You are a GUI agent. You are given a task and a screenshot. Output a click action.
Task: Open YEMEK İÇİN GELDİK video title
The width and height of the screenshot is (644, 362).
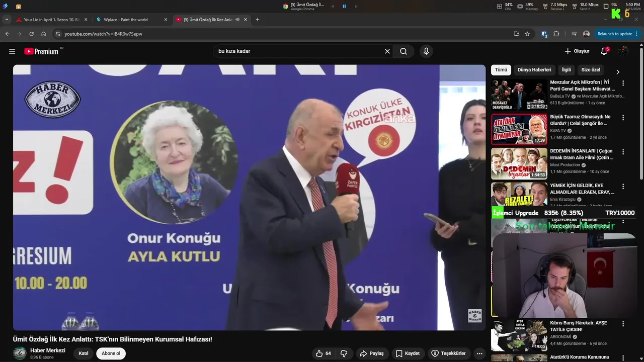(582, 189)
